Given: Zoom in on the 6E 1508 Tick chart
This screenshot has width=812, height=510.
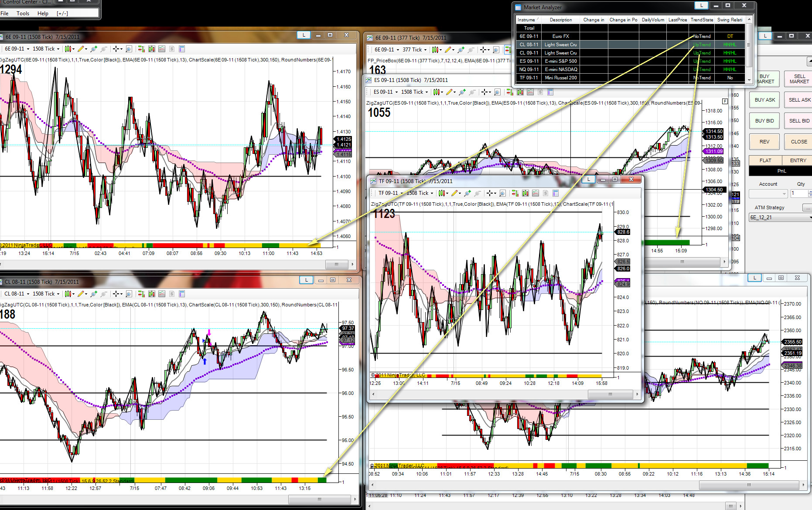Looking at the screenshot, I should pos(94,49).
